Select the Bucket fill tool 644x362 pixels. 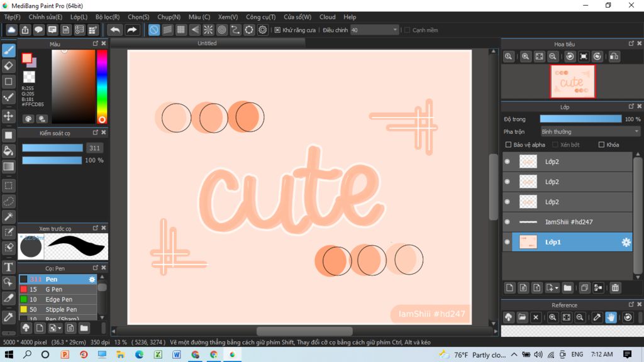9,151
